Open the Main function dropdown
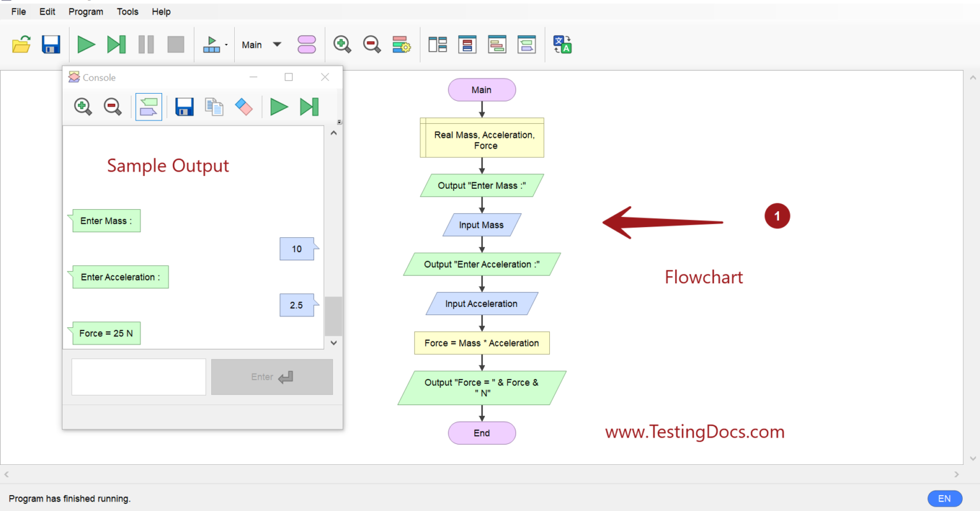The image size is (980, 511). click(261, 44)
